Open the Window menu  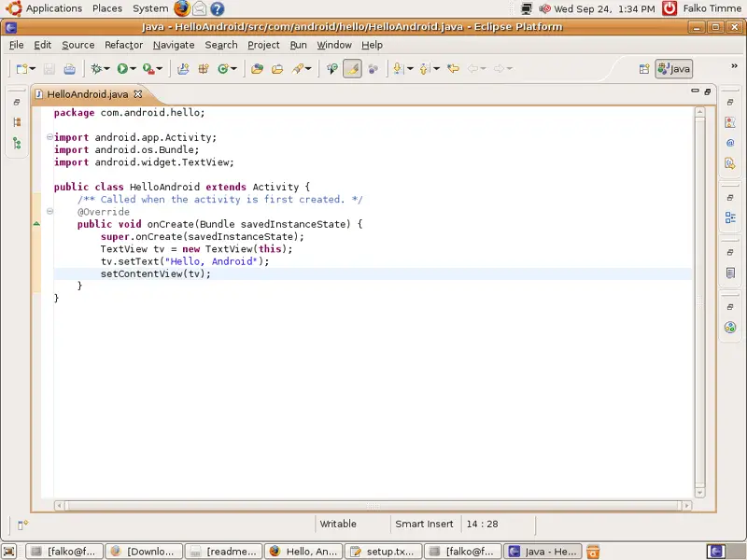(334, 45)
